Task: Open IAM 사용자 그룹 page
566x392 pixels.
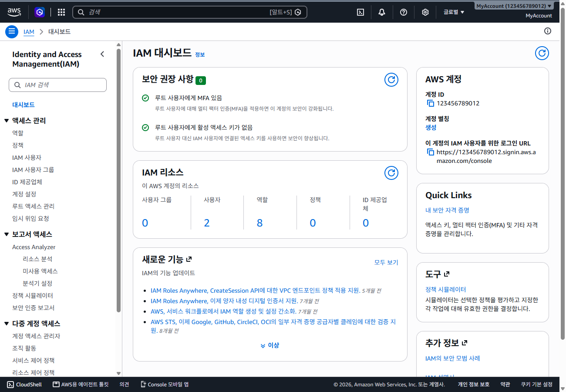Action: [33, 169]
